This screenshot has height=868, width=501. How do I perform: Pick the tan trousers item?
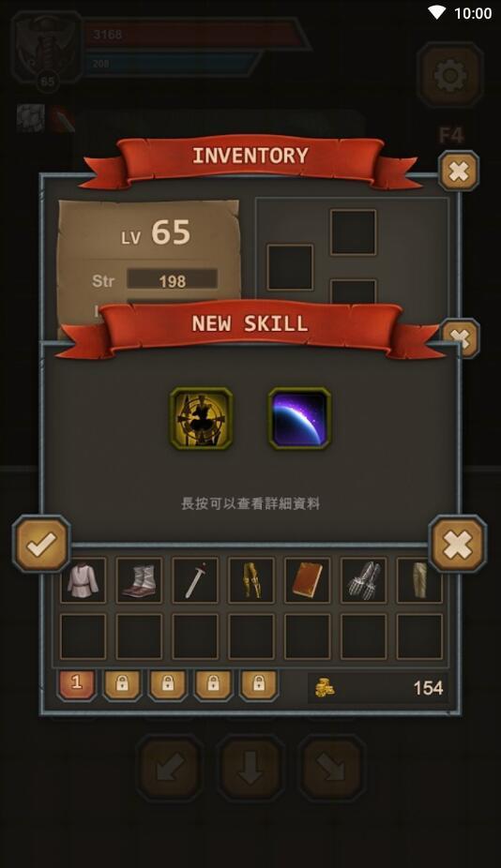(x=419, y=580)
